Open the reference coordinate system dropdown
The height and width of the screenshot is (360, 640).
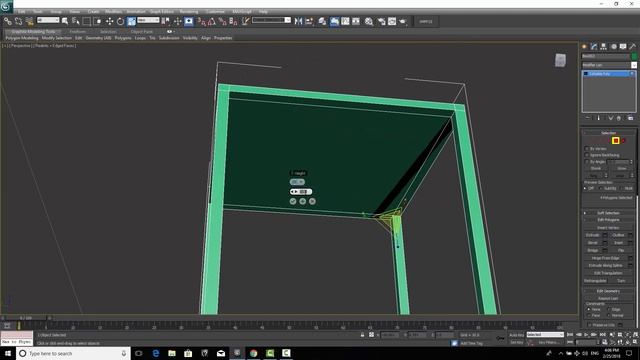tap(148, 20)
